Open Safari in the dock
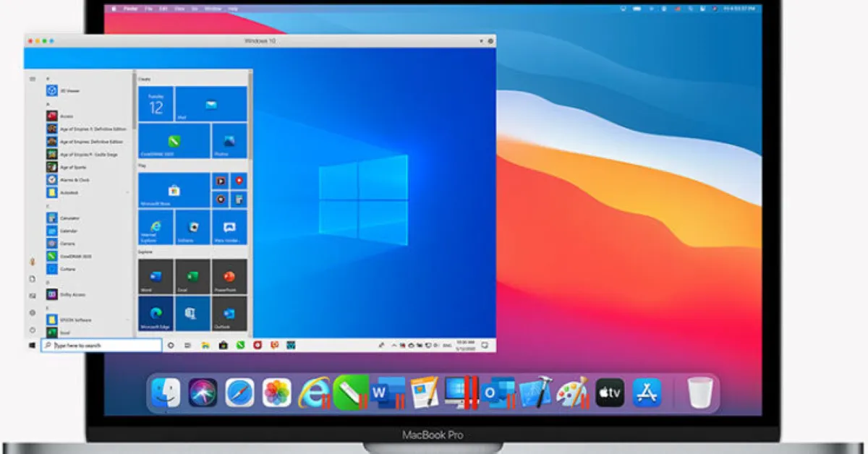 (x=239, y=393)
